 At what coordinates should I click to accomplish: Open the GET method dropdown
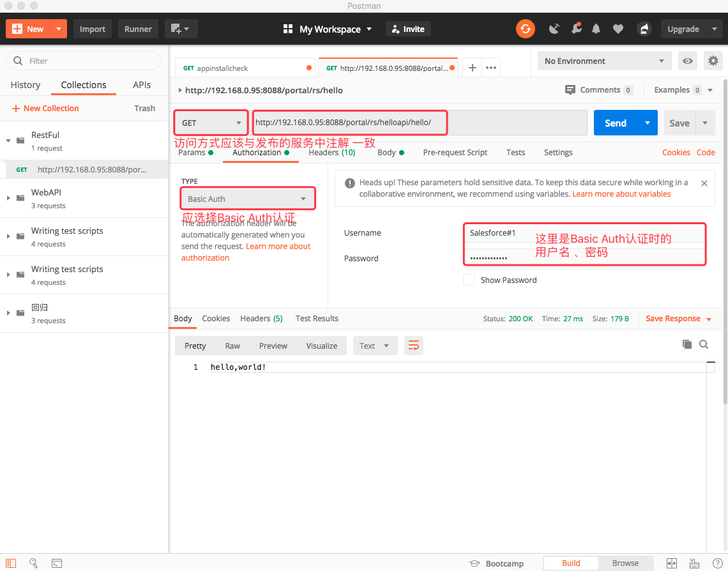211,123
